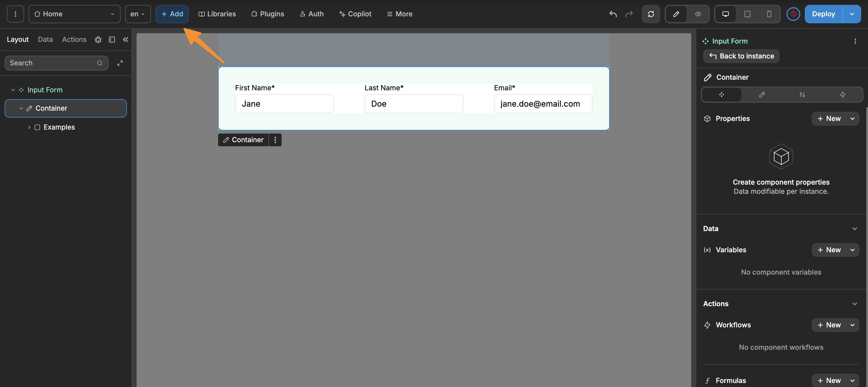
Task: Open the Deploy dropdown arrow
Action: 851,14
